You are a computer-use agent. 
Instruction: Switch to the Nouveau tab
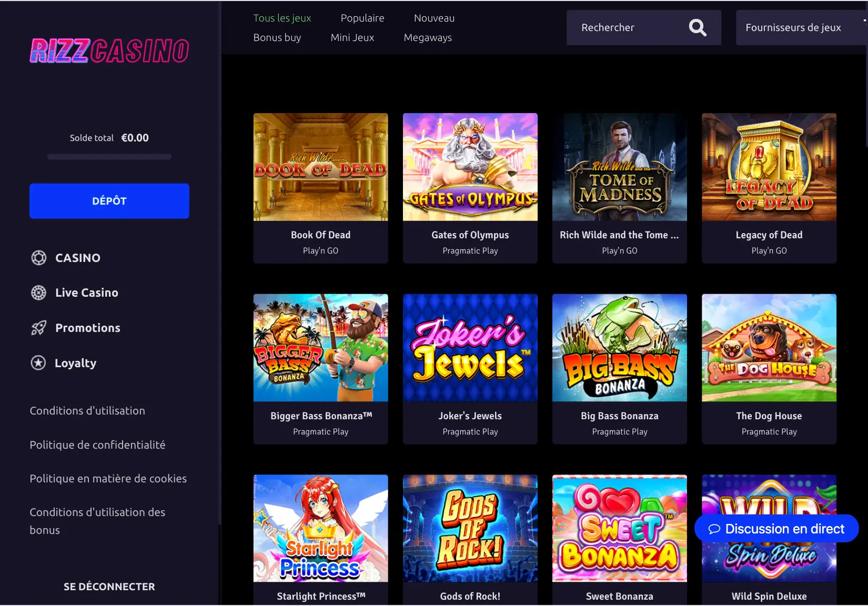tap(434, 18)
